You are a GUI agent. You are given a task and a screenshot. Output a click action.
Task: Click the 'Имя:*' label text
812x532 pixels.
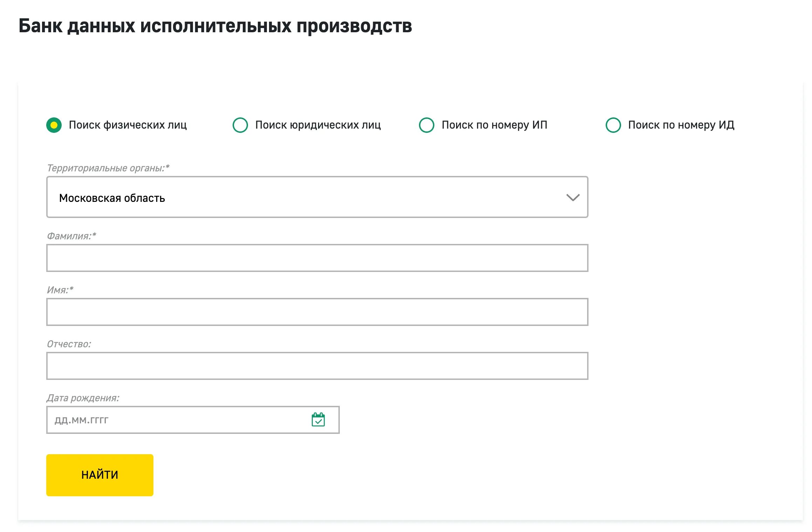60,290
